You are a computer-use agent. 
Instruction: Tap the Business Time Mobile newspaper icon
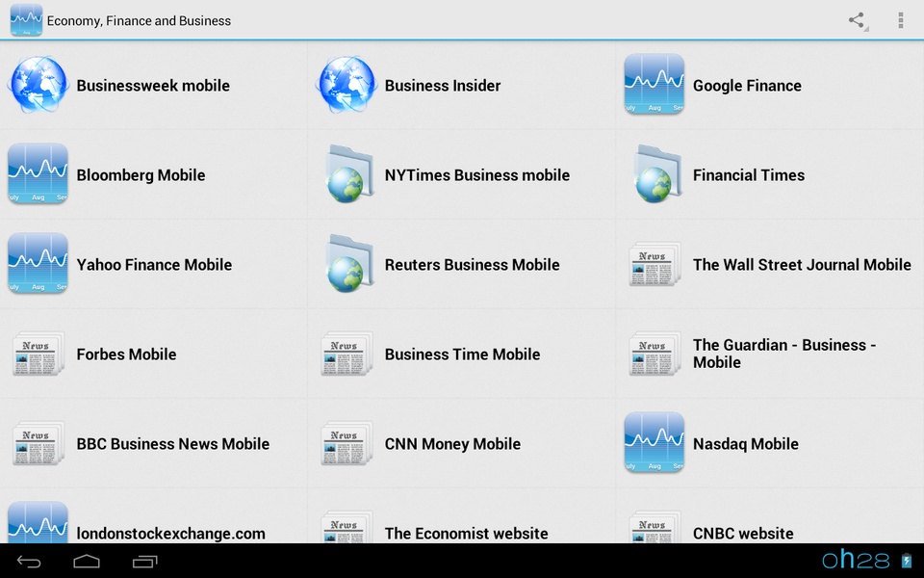(x=346, y=354)
